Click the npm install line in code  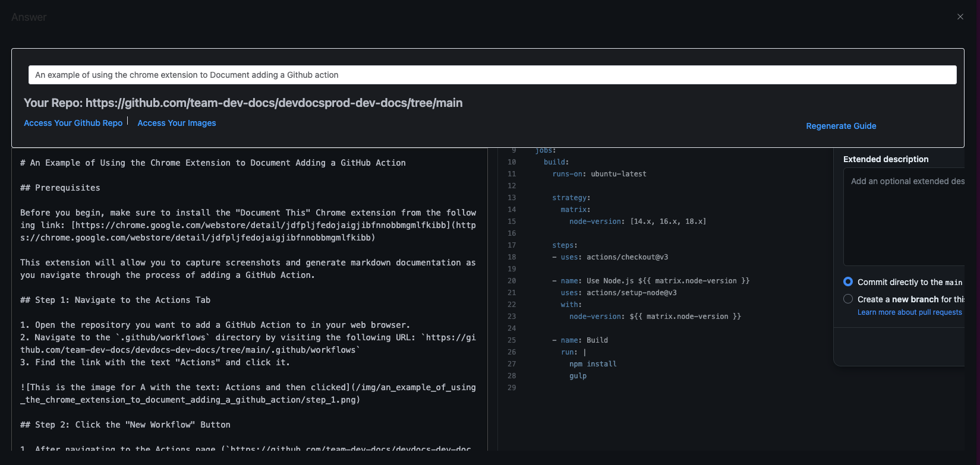point(593,364)
